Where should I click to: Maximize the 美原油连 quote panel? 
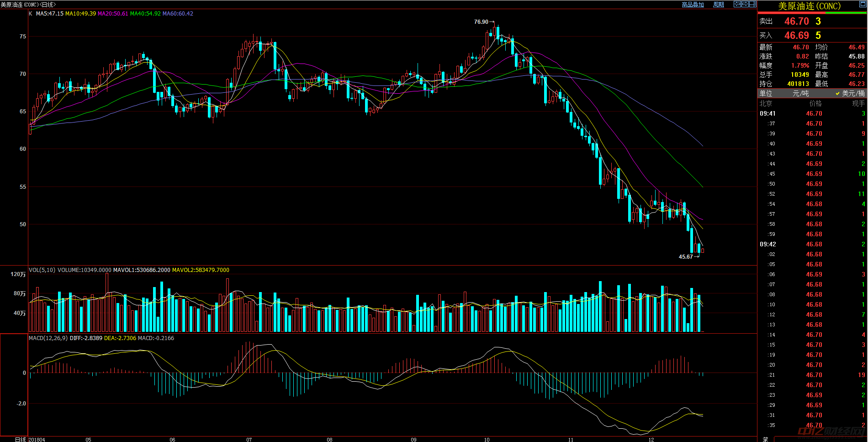point(862,4)
